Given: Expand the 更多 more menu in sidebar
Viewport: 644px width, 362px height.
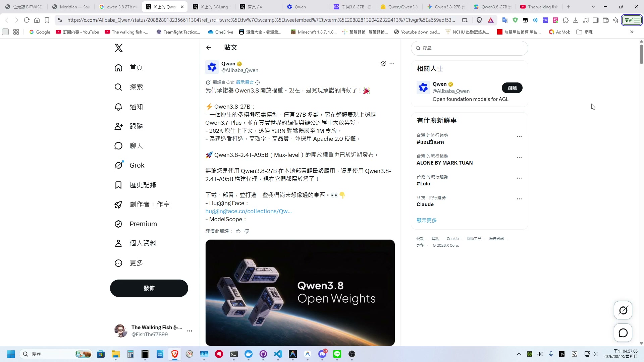Looking at the screenshot, I should (129, 263).
